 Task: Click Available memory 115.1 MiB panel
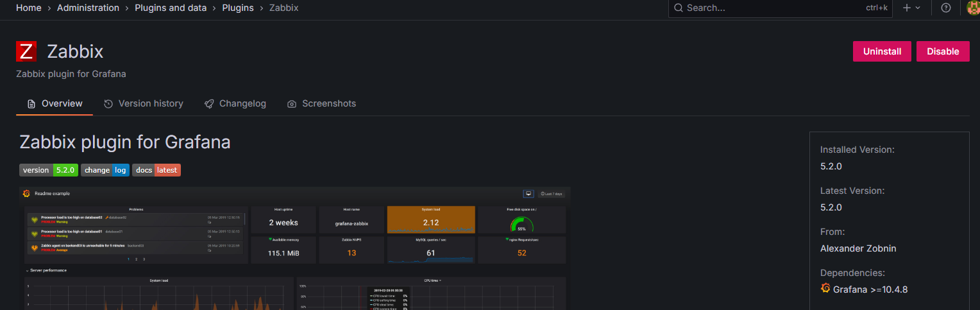pyautogui.click(x=283, y=250)
